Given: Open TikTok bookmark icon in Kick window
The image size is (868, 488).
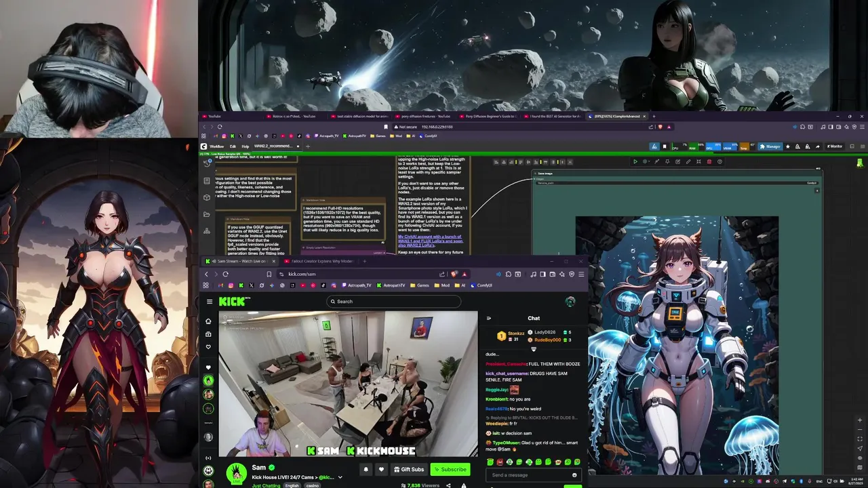Looking at the screenshot, I should [323, 285].
